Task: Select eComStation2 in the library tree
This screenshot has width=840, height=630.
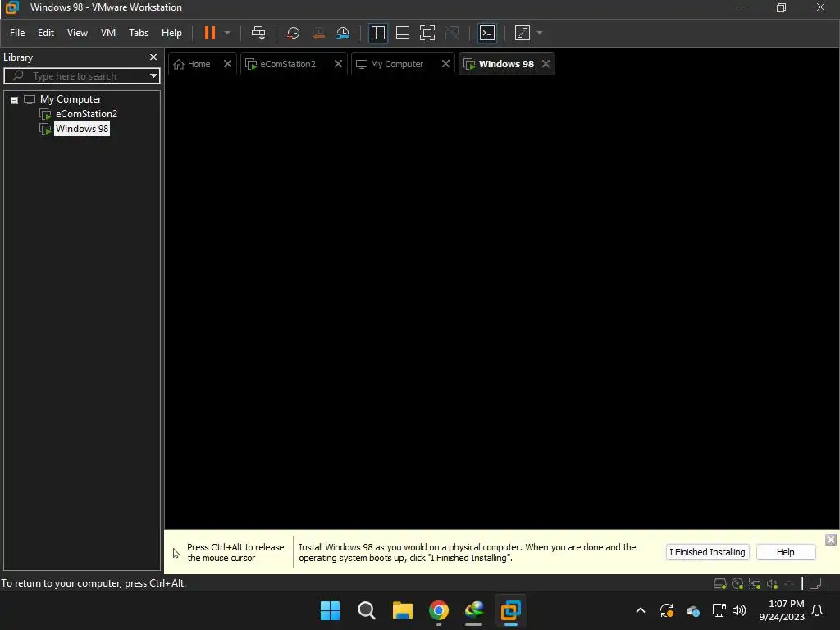Action: click(86, 113)
